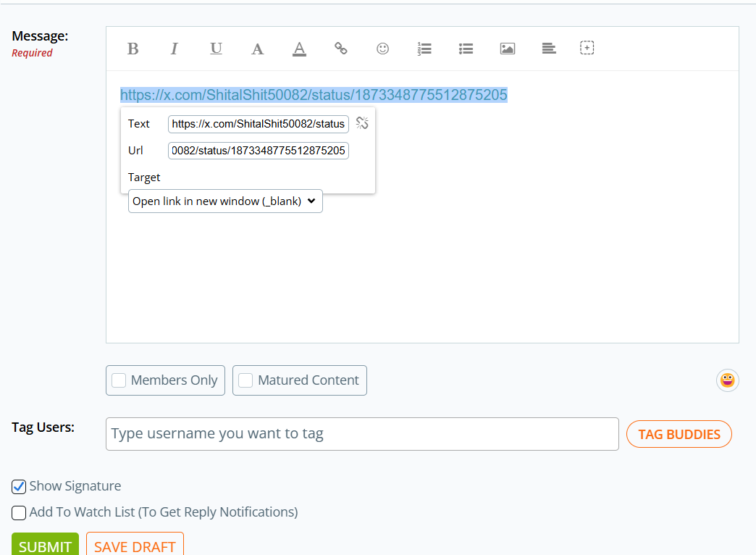The height and width of the screenshot is (555, 756).
Task: Insert an image into the message
Action: click(x=508, y=49)
